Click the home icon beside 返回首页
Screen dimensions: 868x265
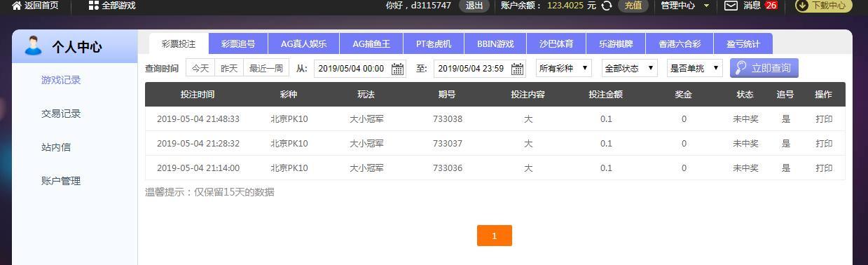point(17,6)
